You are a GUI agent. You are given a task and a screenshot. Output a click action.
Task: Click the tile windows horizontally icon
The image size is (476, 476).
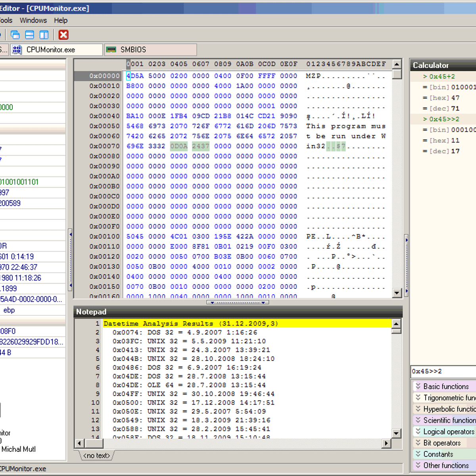[x=30, y=35]
